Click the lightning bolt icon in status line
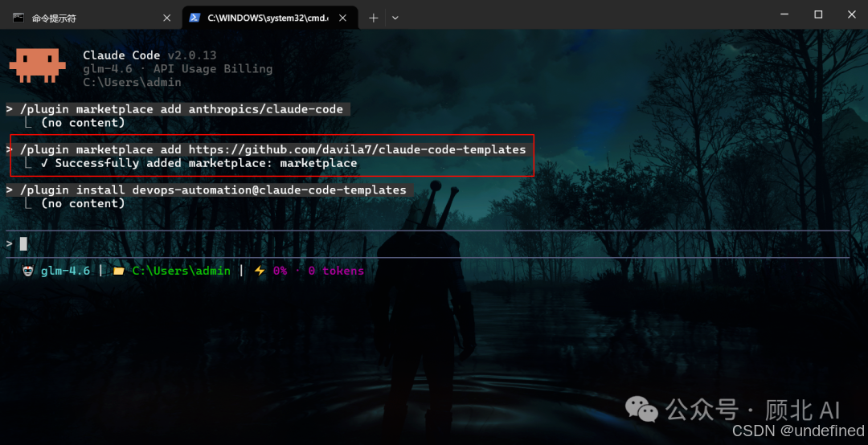The height and width of the screenshot is (445, 868). click(259, 271)
